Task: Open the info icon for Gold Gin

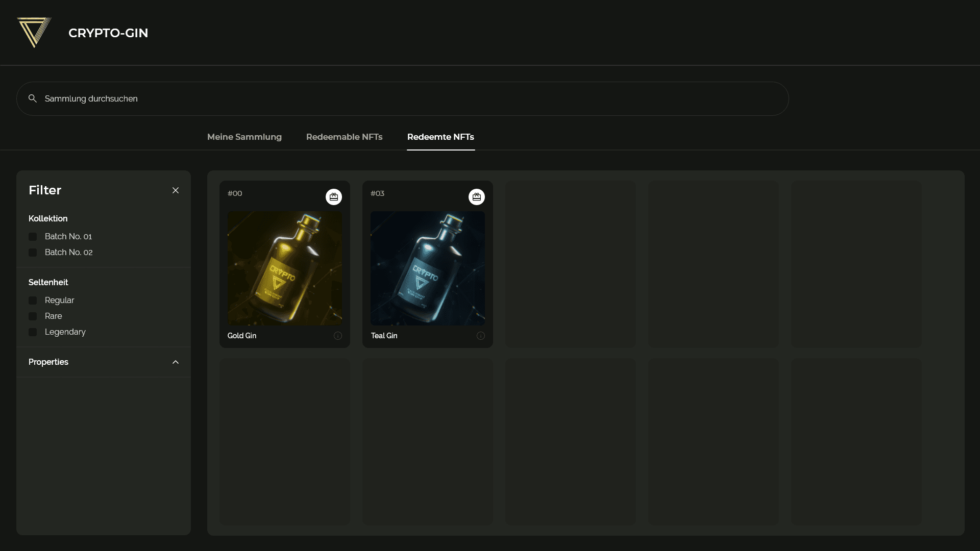Action: [338, 336]
